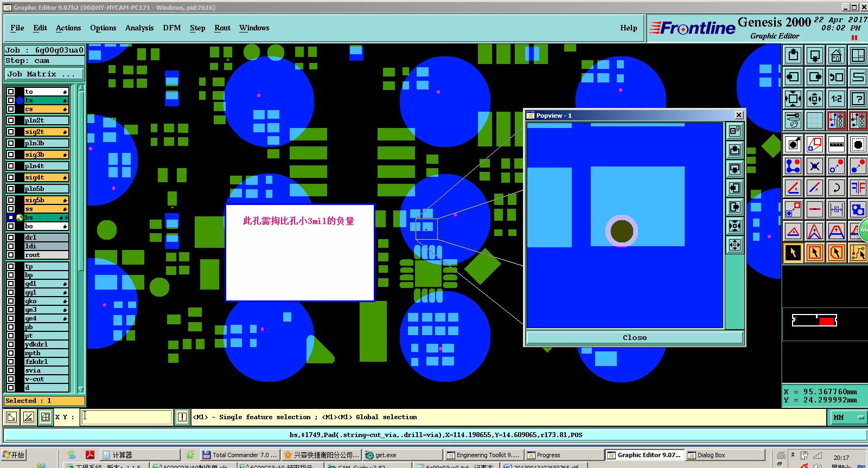
Task: Click the pan up icon in main toolbar
Action: [793, 55]
